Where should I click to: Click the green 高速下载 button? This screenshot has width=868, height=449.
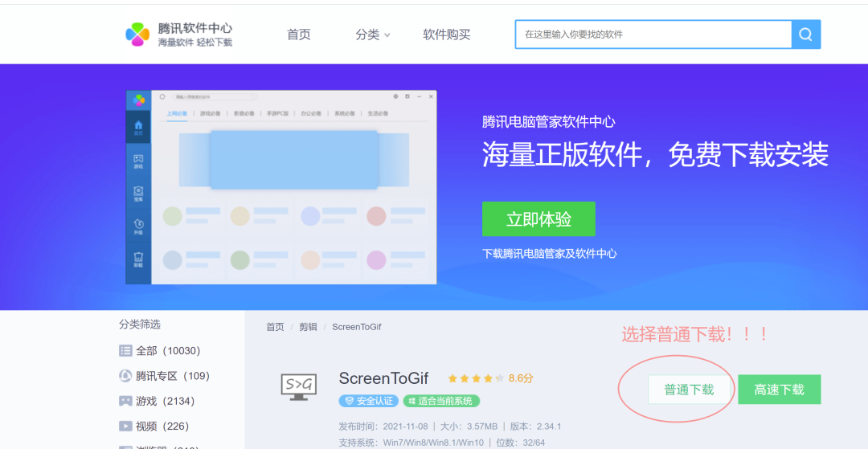click(780, 390)
